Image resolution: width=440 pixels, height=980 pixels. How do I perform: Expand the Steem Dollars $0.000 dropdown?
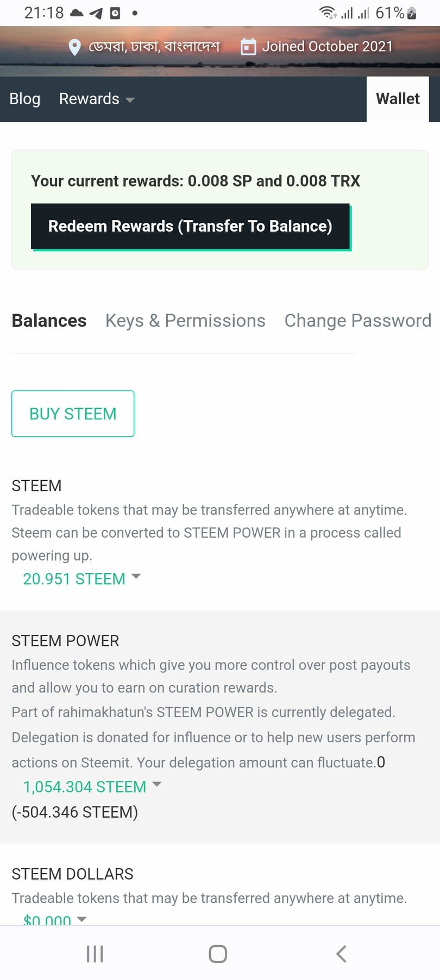pos(54,919)
